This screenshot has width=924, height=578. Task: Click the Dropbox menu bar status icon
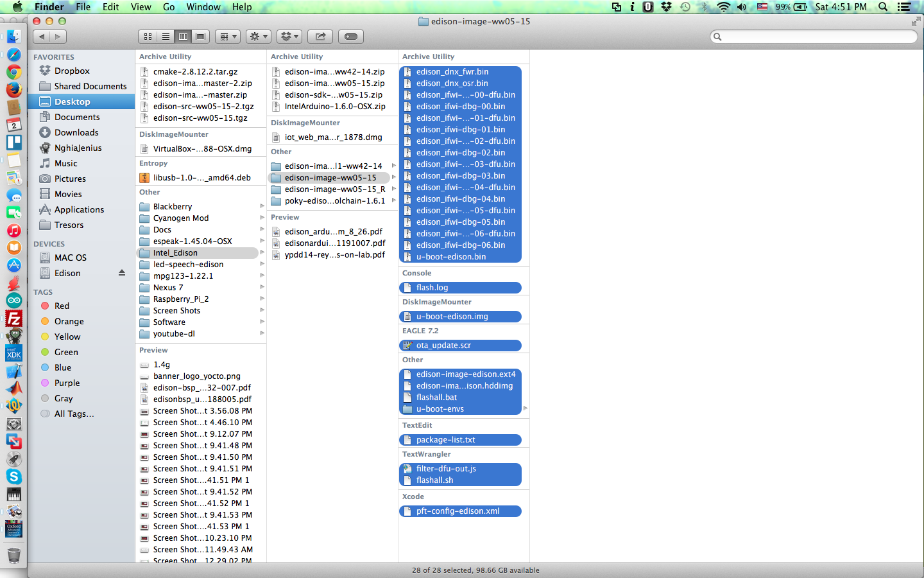(x=666, y=7)
